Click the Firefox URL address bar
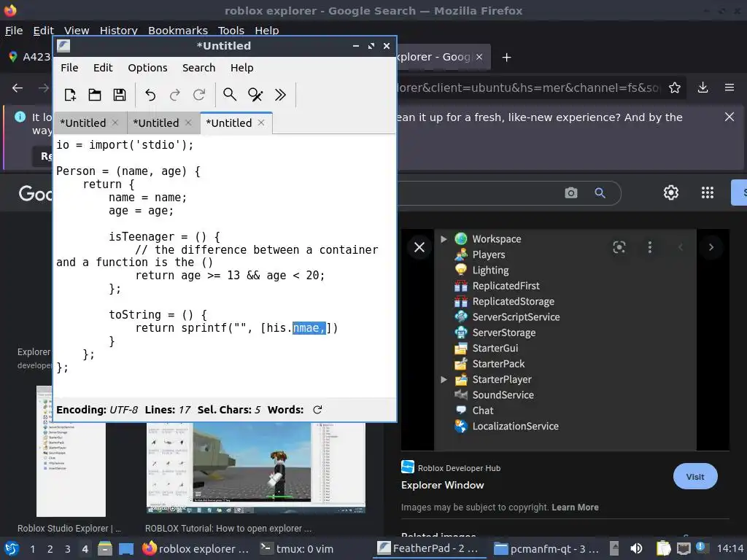 (529, 87)
